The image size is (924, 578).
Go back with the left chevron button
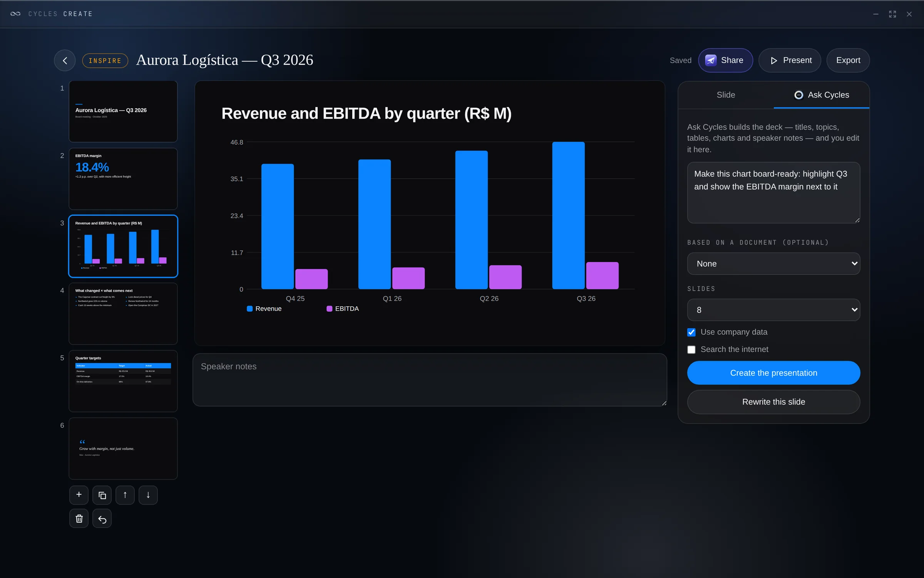(x=65, y=60)
